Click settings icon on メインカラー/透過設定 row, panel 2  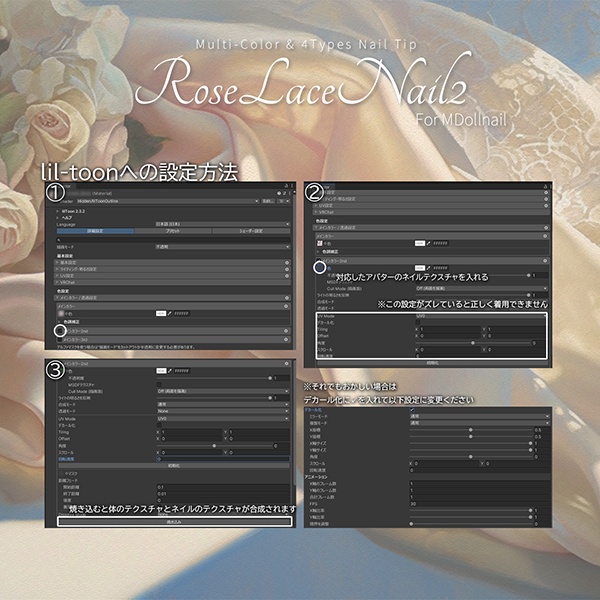(546, 228)
